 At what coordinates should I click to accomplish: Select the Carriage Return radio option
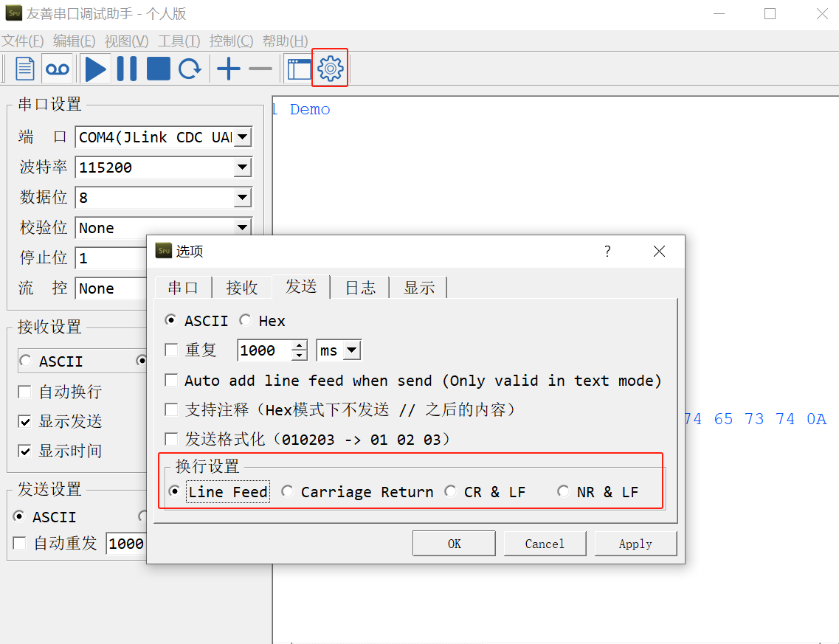[x=287, y=491]
